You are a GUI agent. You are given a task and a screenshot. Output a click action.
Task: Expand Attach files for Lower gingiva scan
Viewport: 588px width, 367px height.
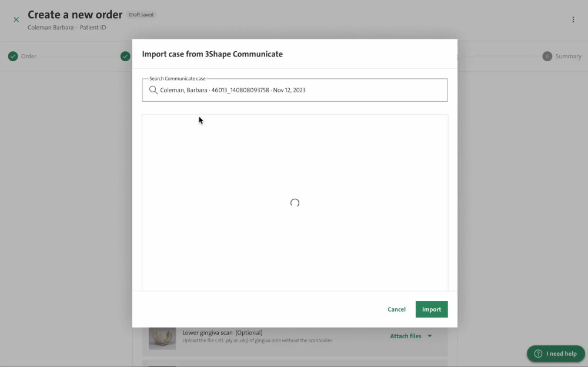point(410,336)
